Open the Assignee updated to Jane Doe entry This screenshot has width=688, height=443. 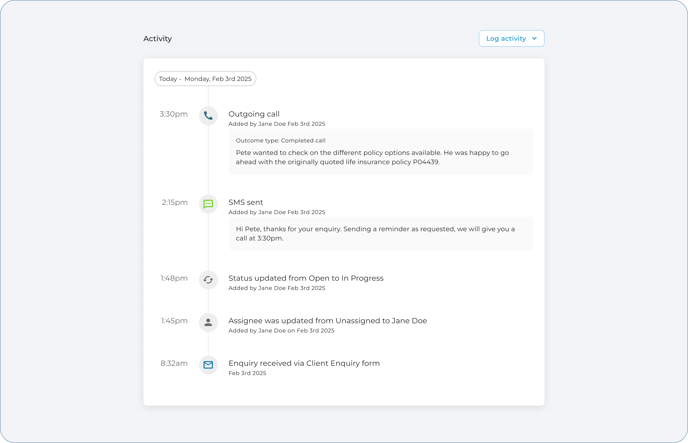(x=327, y=321)
